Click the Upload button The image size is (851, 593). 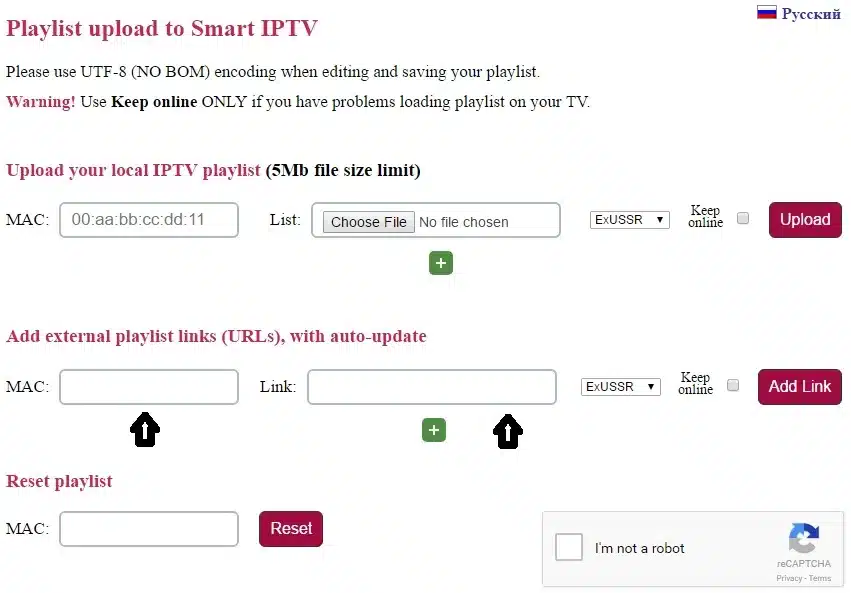click(x=804, y=219)
